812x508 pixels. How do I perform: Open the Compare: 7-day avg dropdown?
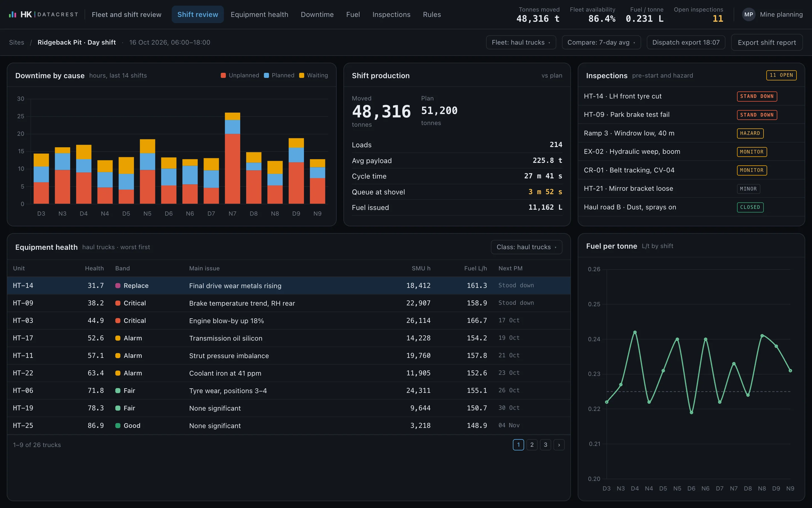pos(601,42)
